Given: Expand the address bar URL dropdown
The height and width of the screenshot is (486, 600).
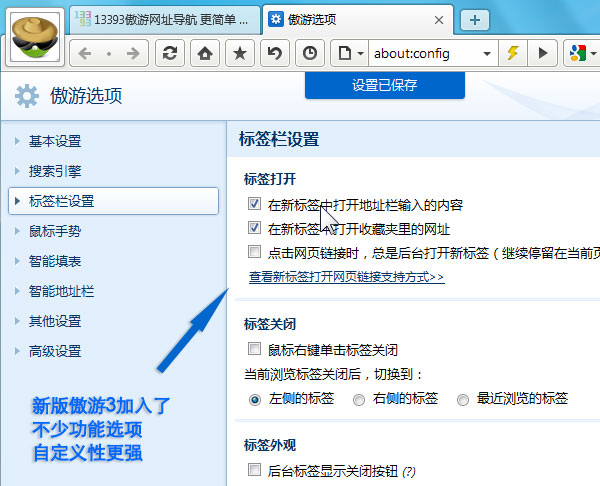Looking at the screenshot, I should pos(487,54).
